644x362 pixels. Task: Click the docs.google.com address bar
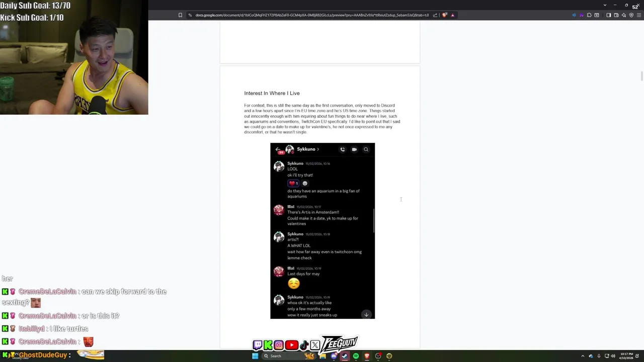312,15
